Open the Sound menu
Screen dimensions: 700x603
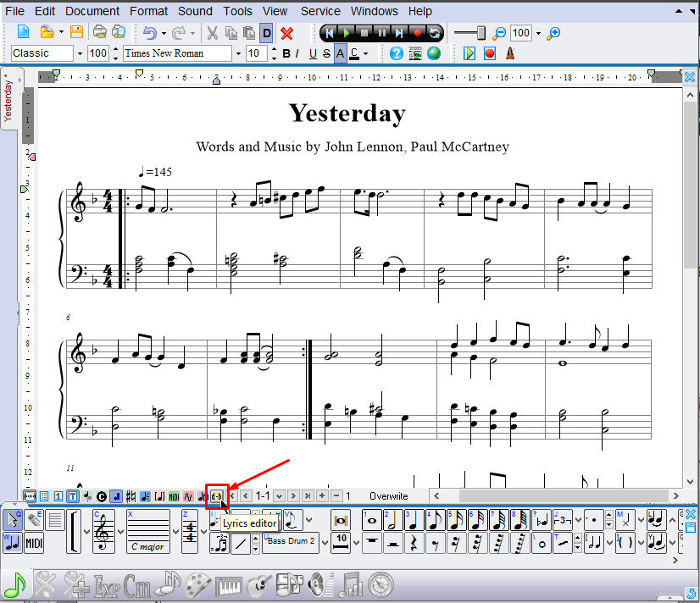195,11
